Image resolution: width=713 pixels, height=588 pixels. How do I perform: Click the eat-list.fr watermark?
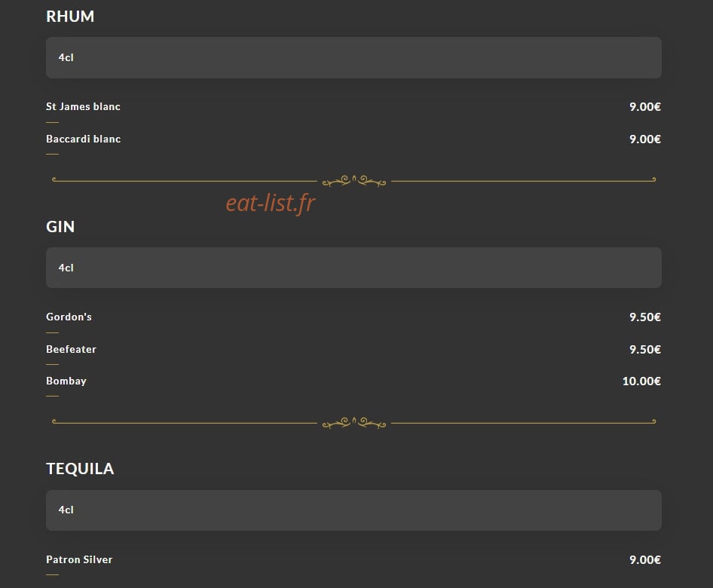point(270,203)
